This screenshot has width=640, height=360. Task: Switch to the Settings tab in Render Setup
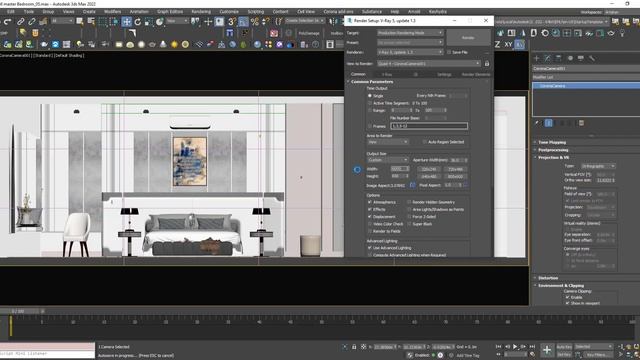[444, 74]
